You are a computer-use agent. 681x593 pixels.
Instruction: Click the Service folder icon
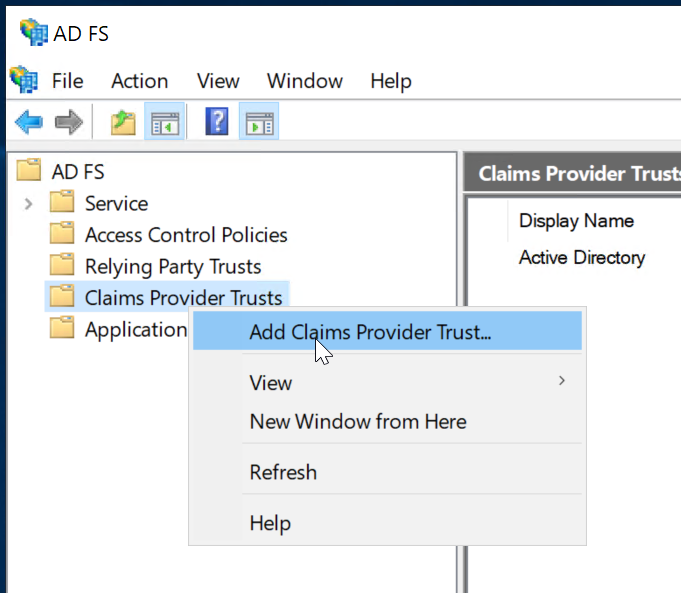(62, 201)
